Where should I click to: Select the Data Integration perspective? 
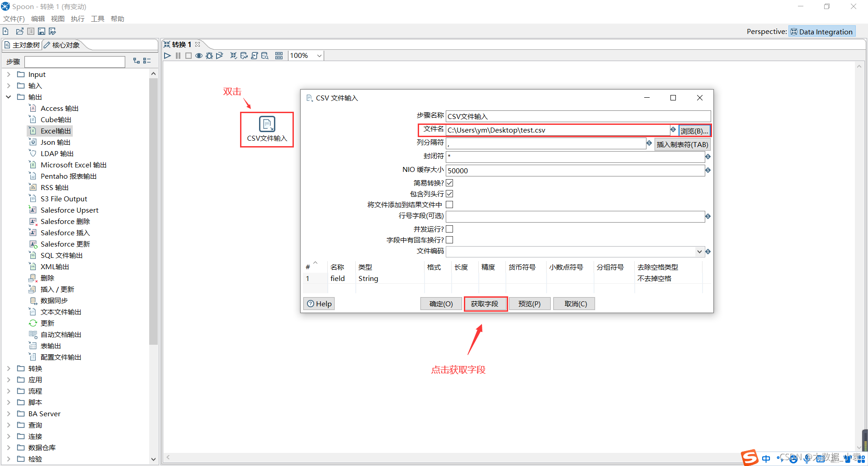pyautogui.click(x=821, y=32)
